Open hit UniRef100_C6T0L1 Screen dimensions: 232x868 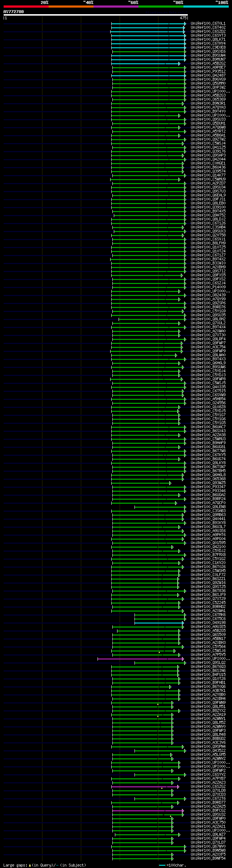point(208,23)
